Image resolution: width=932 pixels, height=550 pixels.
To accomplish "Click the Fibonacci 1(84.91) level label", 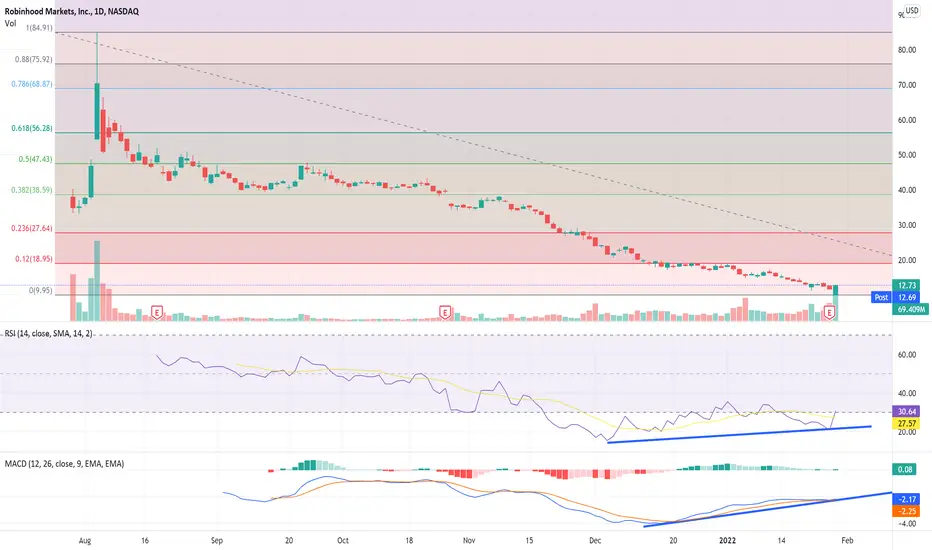I will [39, 28].
